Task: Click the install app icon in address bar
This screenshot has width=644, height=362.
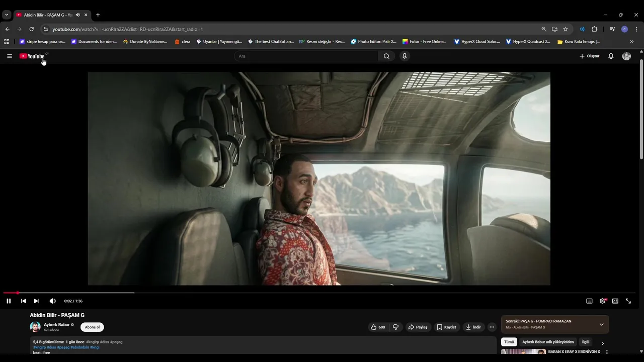Action: pyautogui.click(x=554, y=29)
